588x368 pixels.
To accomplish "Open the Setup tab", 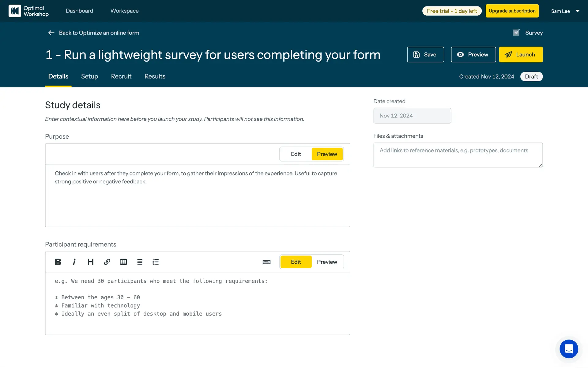I will click(x=89, y=76).
